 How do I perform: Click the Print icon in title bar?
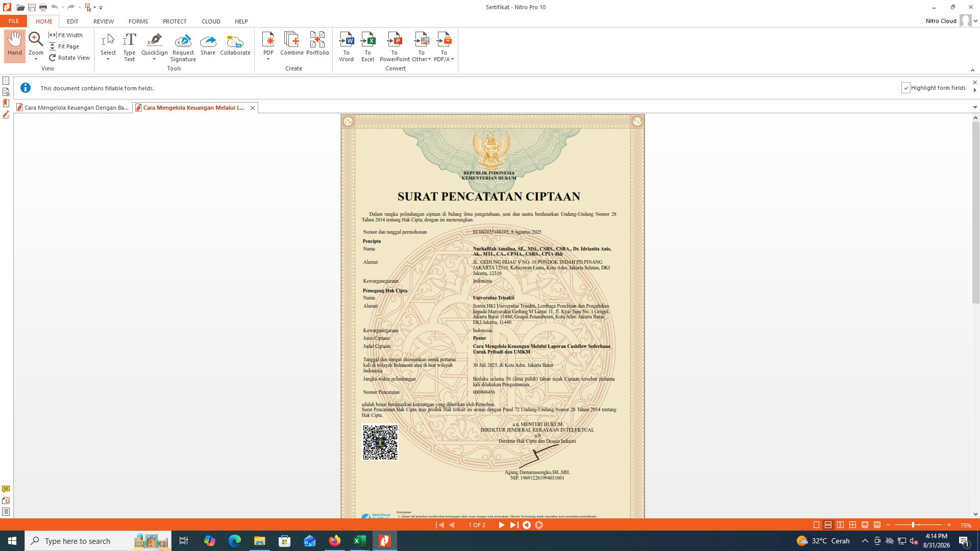(x=43, y=7)
